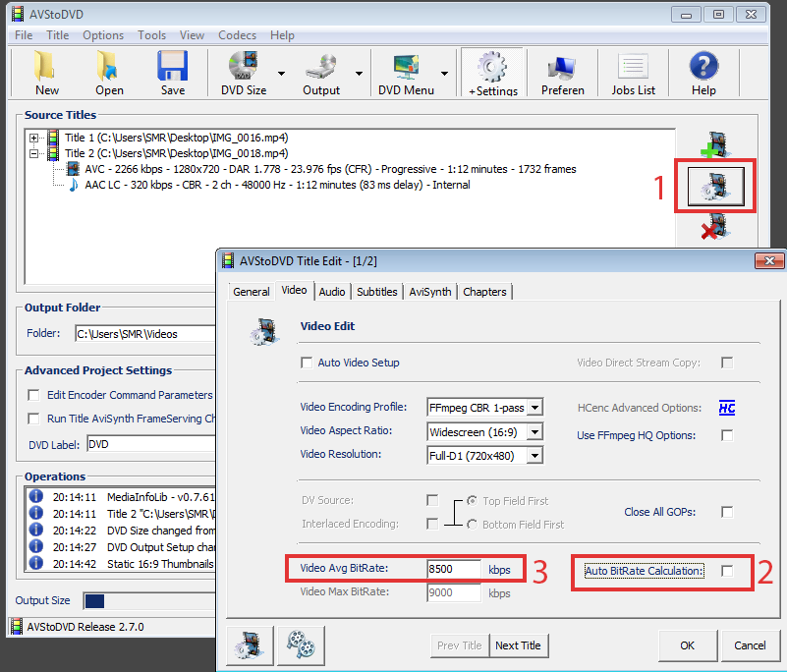Click the Video Avg BitRate field
787x672 pixels.
point(454,569)
